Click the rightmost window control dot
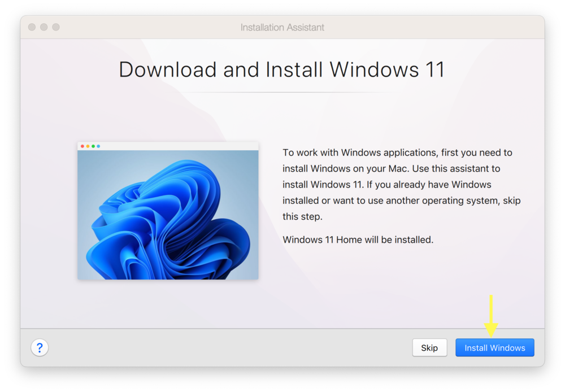Viewport: 565px width, 392px height. coord(55,27)
